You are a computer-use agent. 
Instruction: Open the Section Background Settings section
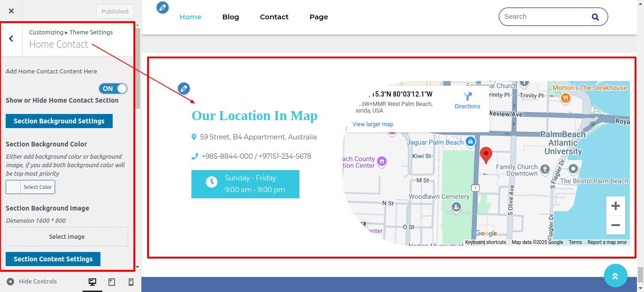click(x=59, y=121)
